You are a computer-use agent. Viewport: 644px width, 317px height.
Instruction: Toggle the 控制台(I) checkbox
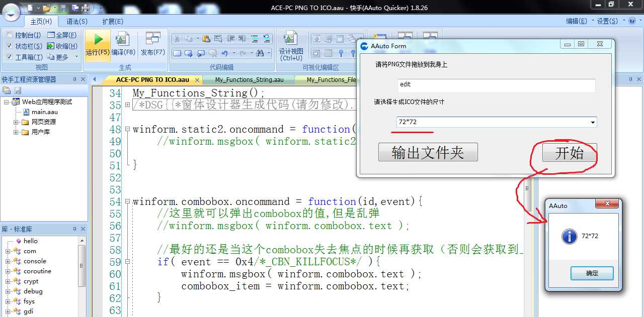[x=10, y=35]
